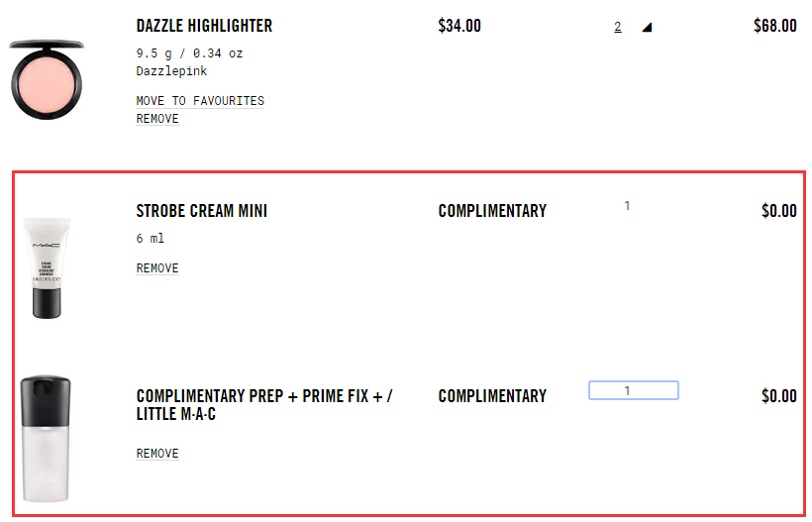Click the Strobe Cream Mini $0.00 total

(x=778, y=211)
